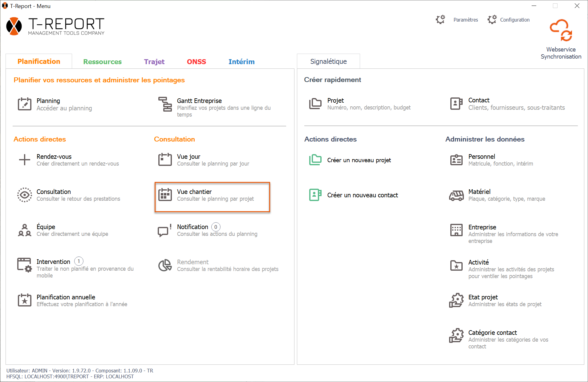Open Vue chantier calendar icon
Screen dimensions: 588x382
pos(165,195)
